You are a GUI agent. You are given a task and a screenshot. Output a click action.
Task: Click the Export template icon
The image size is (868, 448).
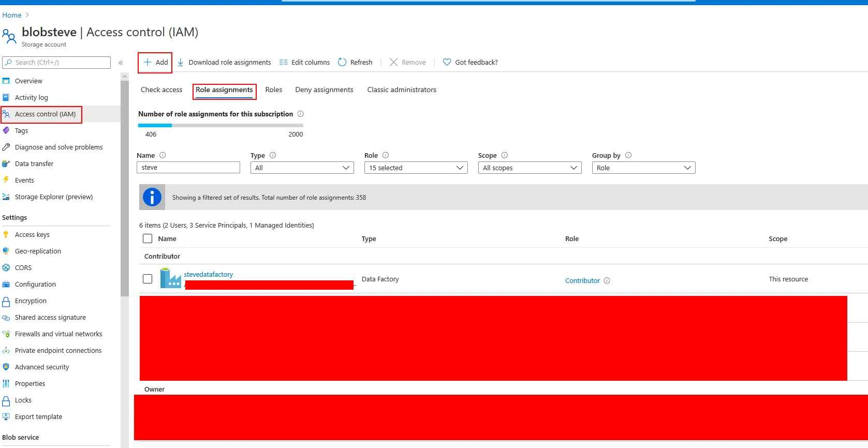pyautogui.click(x=6, y=416)
